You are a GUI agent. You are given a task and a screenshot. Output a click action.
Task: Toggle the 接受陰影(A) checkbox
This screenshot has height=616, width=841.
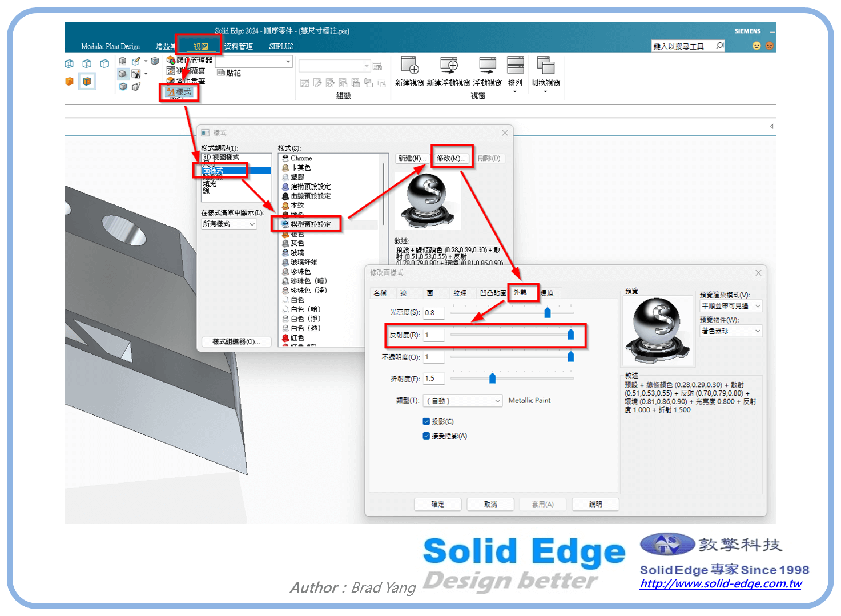point(426,436)
